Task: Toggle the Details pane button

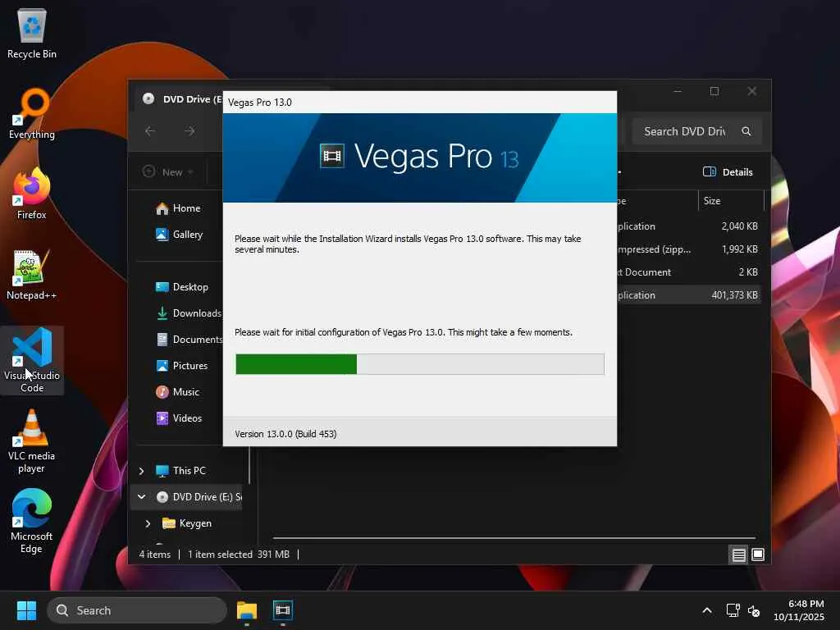Action: pyautogui.click(x=728, y=172)
